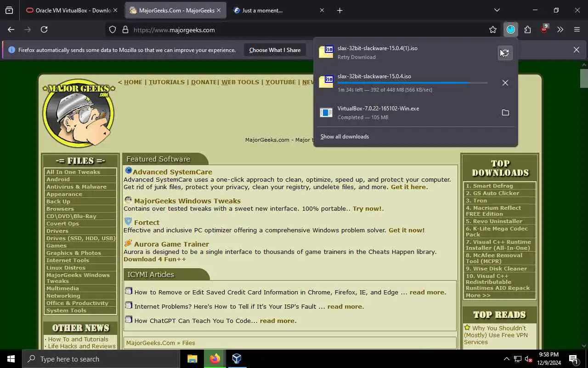The width and height of the screenshot is (588, 368).
Task: Click Show all downloads
Action: click(x=345, y=137)
